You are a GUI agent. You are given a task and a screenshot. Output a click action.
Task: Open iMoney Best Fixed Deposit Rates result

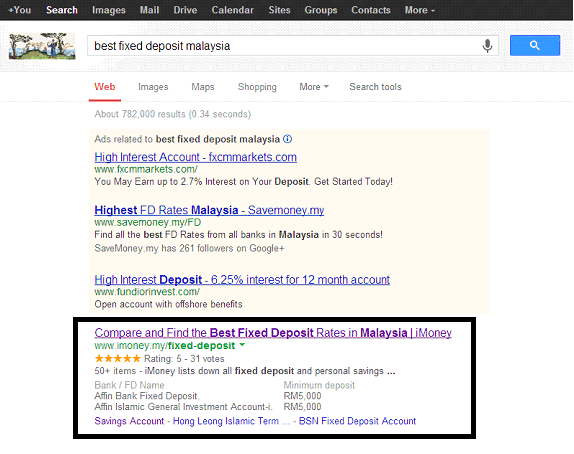273,332
